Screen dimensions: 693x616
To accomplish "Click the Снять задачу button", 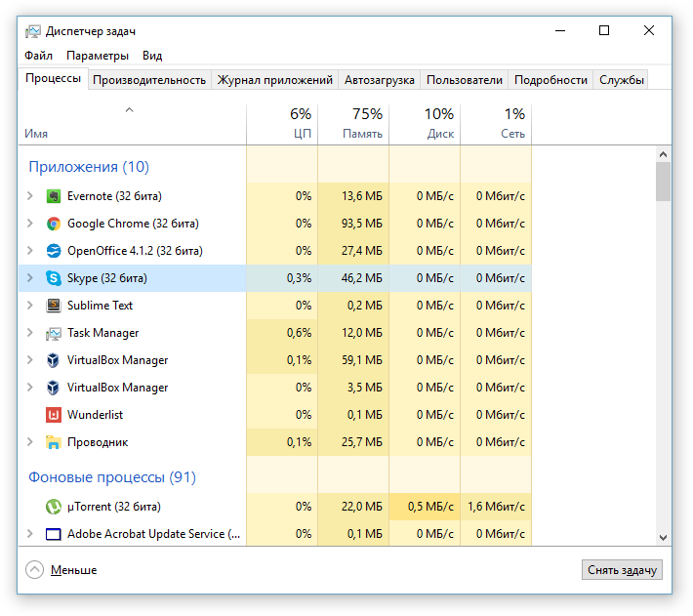I will (x=622, y=570).
